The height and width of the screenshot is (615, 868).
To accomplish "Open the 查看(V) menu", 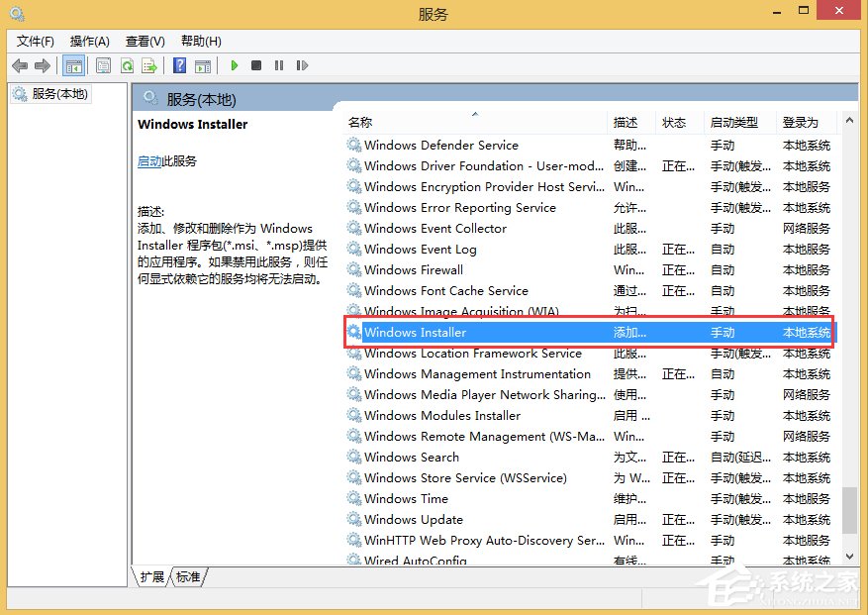I will 145,41.
